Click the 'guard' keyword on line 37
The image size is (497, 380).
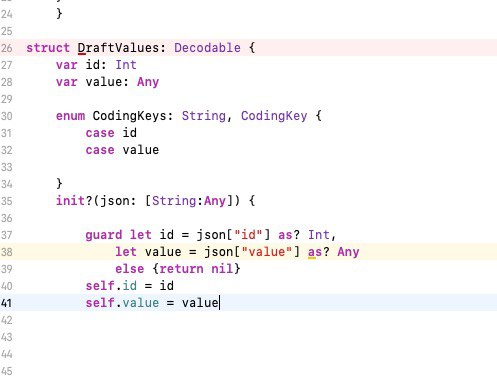pos(104,235)
